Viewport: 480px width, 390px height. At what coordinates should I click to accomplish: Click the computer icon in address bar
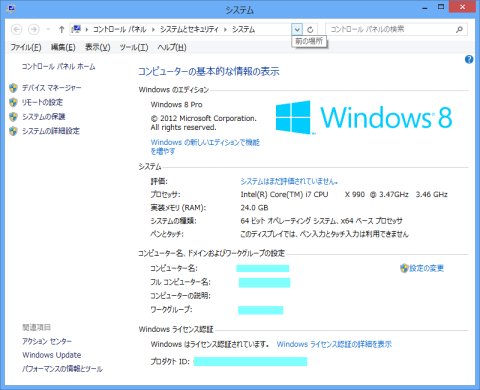coord(76,29)
